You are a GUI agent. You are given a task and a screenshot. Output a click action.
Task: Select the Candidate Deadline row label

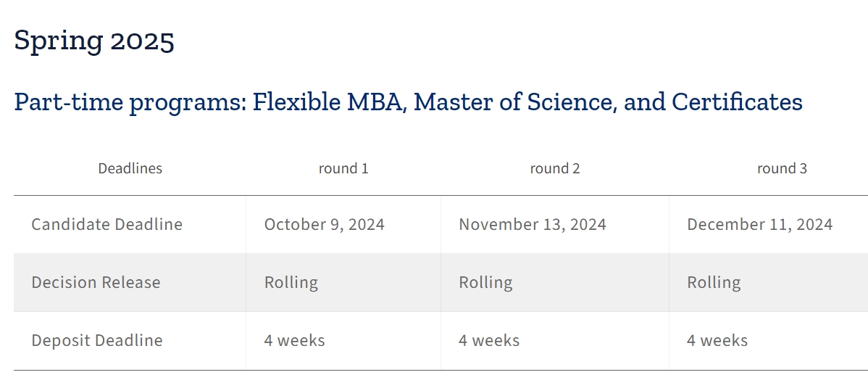pos(107,225)
